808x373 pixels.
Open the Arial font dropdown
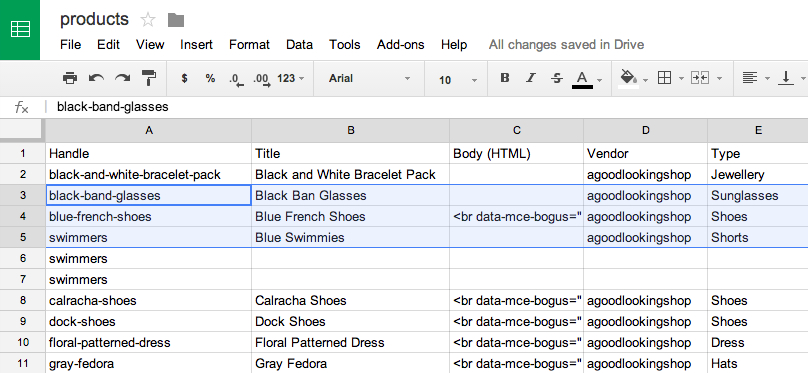tap(369, 78)
